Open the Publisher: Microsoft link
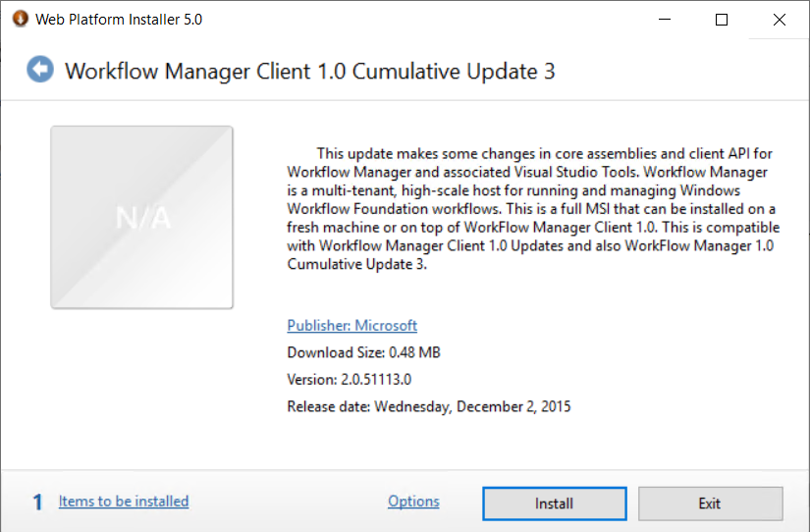Viewport: 810px width, 532px height. coord(351,326)
